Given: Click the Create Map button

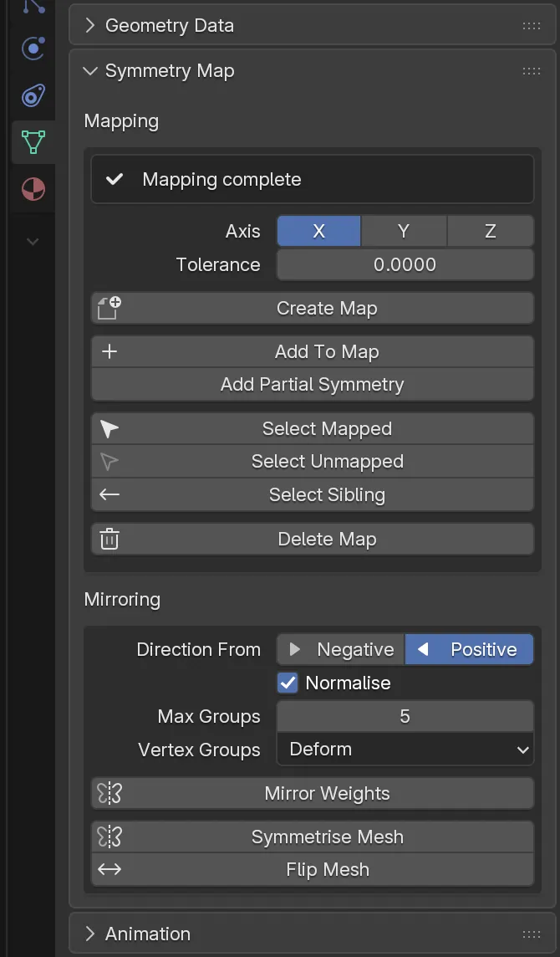Looking at the screenshot, I should (x=313, y=308).
